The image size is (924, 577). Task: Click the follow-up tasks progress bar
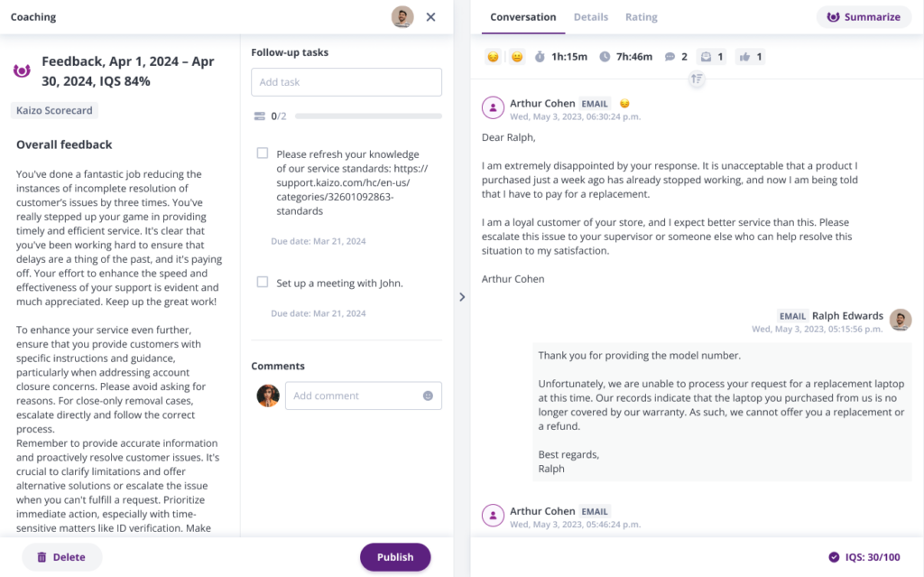368,116
